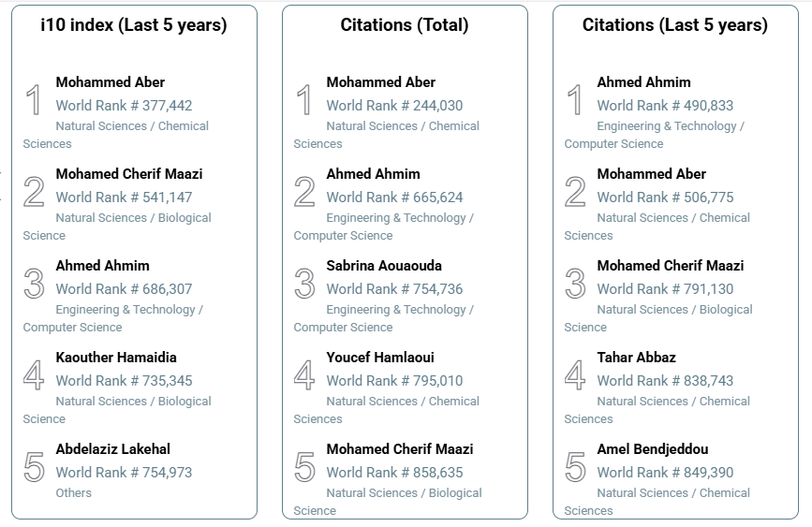Image resolution: width=812 pixels, height=527 pixels.
Task: Click the "Others" field under Abdelaziz Lakehal
Action: pos(73,492)
